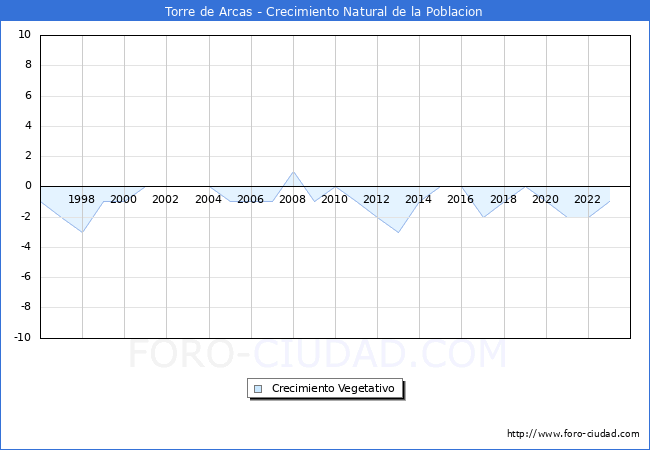Click the 2012 year axis label
The height and width of the screenshot is (450, 650).
tap(377, 199)
